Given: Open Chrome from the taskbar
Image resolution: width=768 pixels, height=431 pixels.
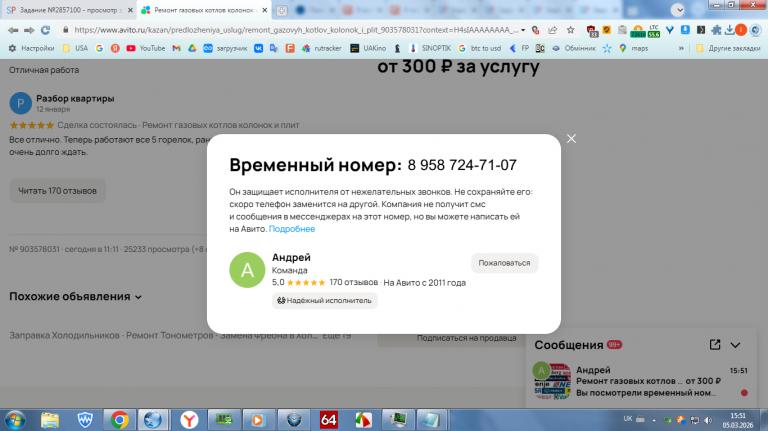Looking at the screenshot, I should tap(119, 420).
